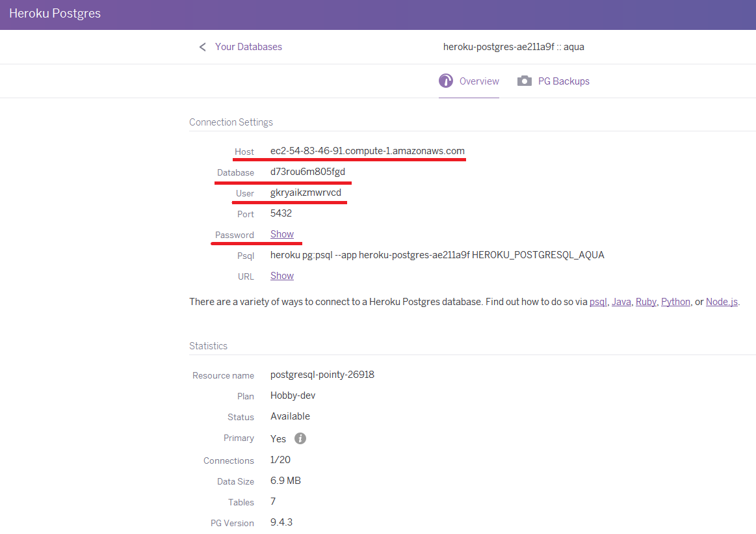756x534 pixels.
Task: Open the Ruby connection guide link
Action: [645, 302]
